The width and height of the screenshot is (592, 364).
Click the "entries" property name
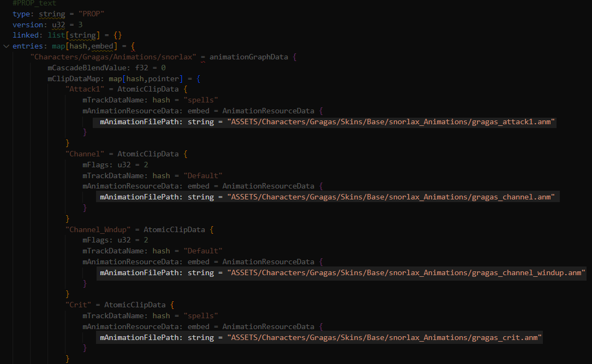(28, 46)
